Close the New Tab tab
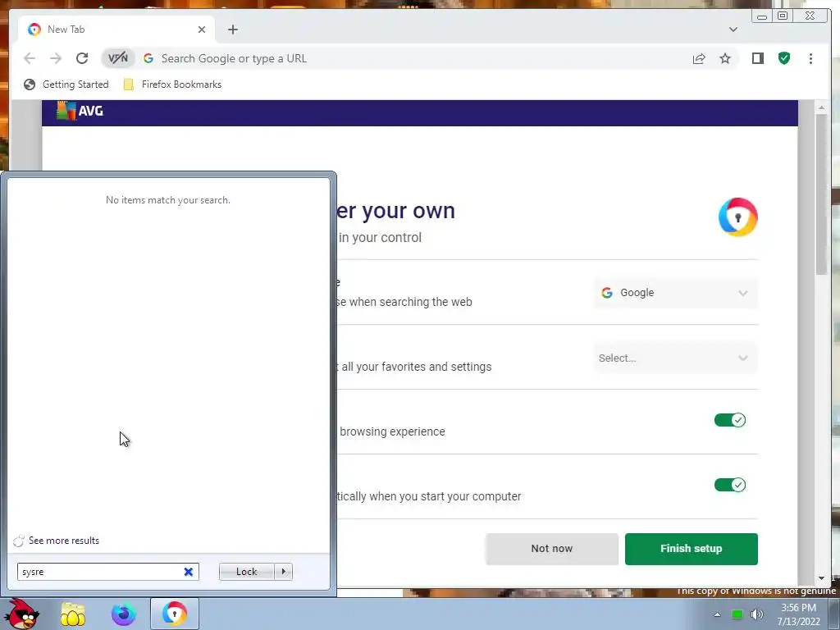 (202, 30)
